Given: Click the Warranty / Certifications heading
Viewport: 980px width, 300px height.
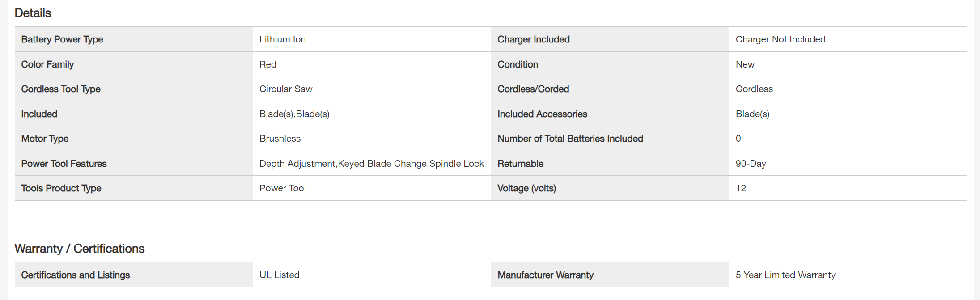Looking at the screenshot, I should [79, 249].
